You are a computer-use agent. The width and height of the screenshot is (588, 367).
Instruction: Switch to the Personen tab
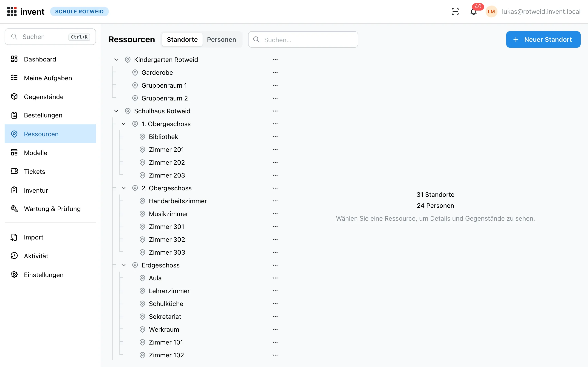tap(221, 39)
